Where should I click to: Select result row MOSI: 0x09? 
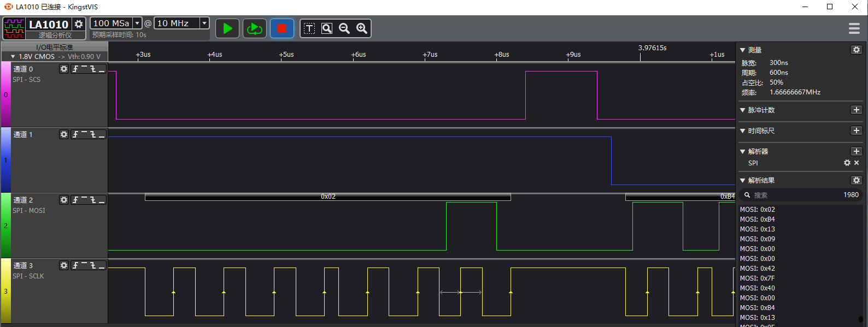tap(758, 239)
